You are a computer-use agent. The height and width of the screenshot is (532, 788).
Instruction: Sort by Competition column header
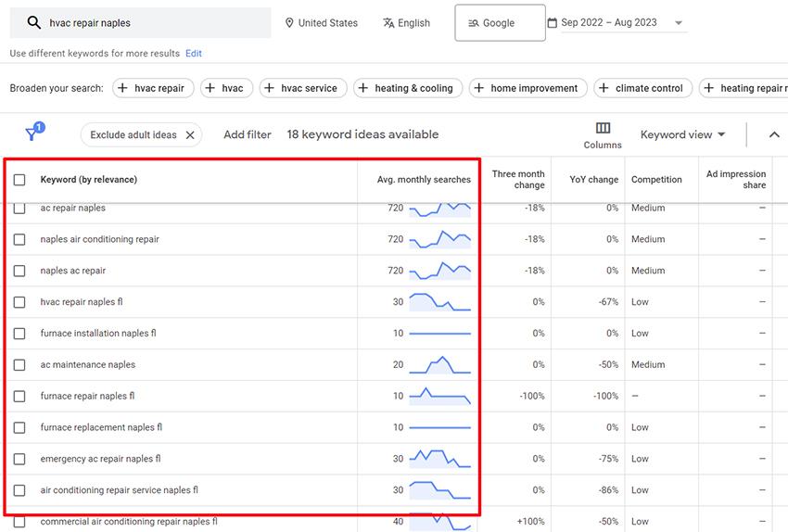click(x=656, y=180)
